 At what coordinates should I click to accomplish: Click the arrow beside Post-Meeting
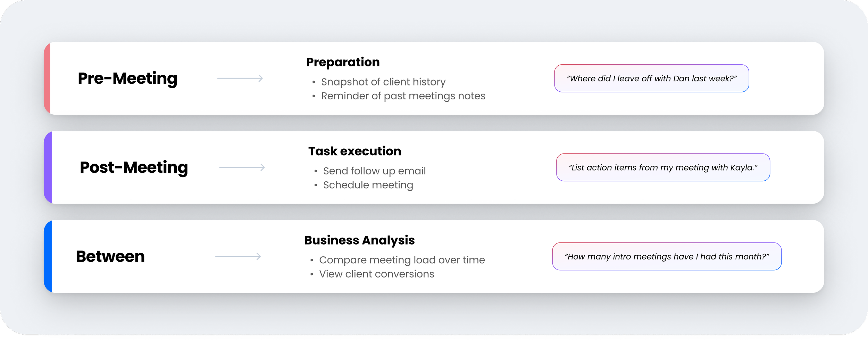pos(242,167)
